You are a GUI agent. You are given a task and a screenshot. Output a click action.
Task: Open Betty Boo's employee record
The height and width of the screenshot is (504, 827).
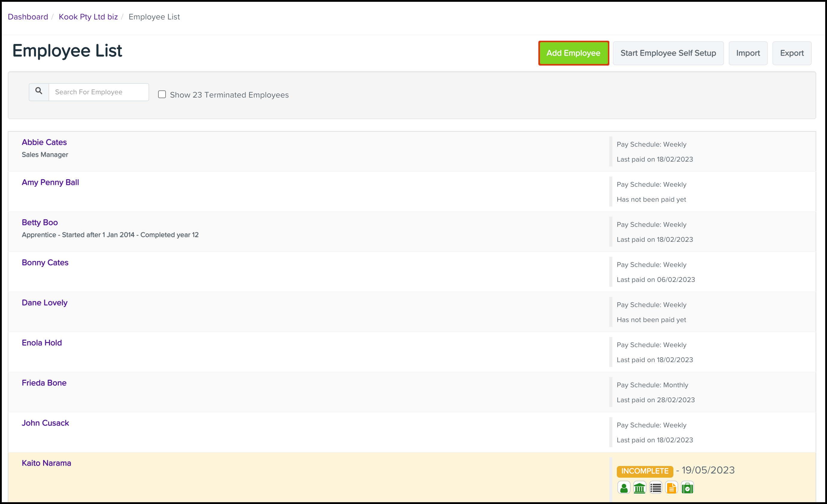click(40, 222)
